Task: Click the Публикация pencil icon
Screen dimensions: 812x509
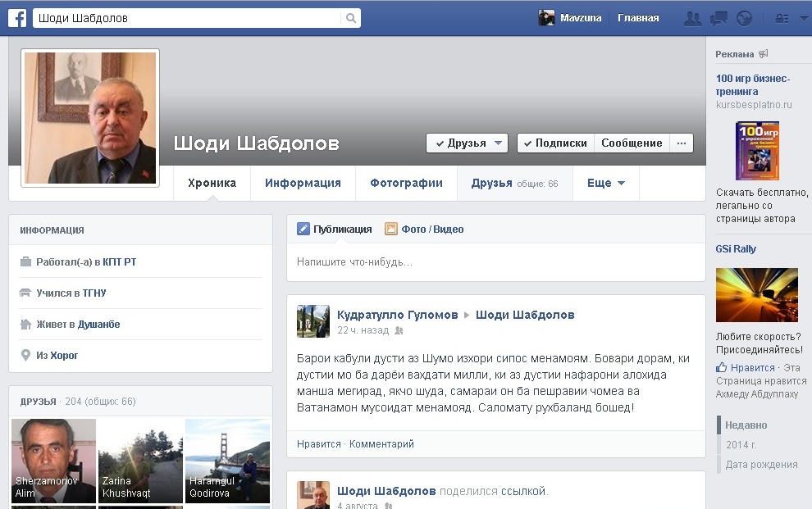Action: (303, 229)
